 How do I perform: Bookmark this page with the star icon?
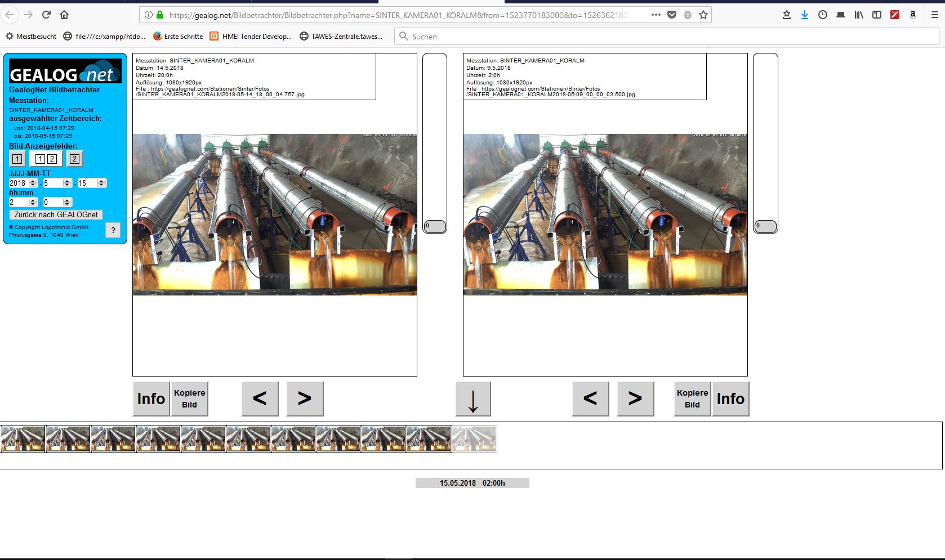pos(703,15)
